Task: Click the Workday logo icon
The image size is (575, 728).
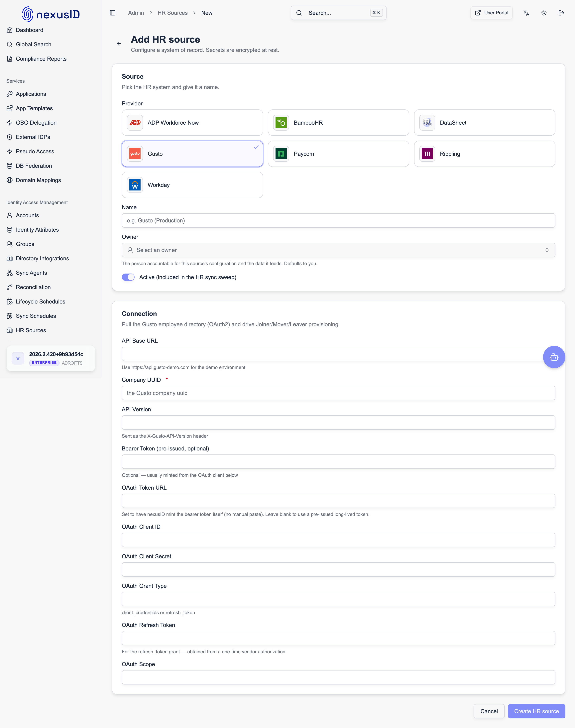Action: pyautogui.click(x=135, y=185)
